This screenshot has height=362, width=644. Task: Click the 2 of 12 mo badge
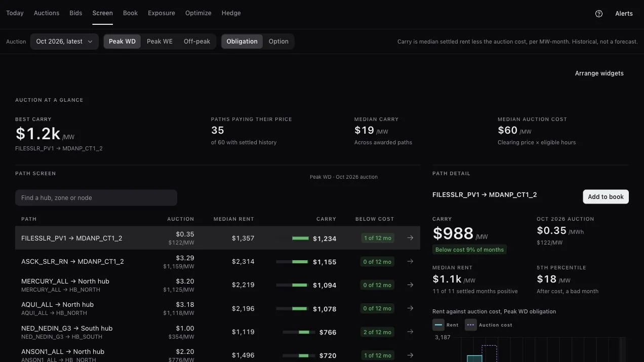[x=378, y=332]
